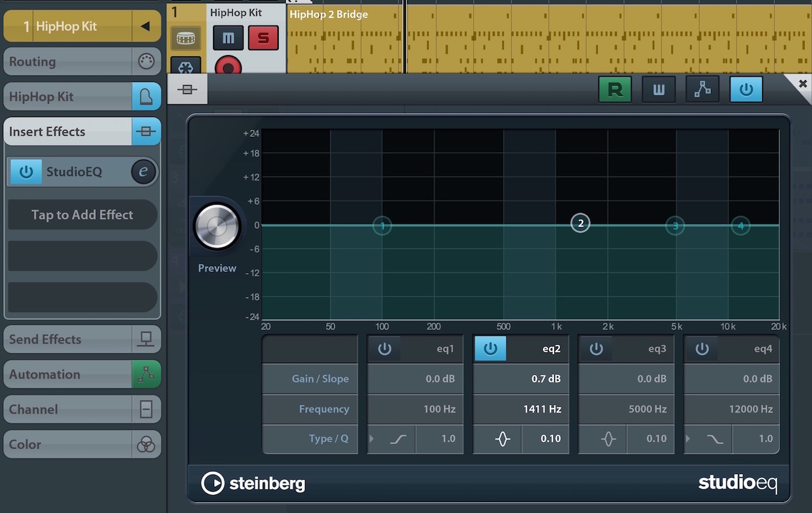This screenshot has width=812, height=513.
Task: Click the eq4 frequency 12000 Hz field
Action: (x=732, y=409)
